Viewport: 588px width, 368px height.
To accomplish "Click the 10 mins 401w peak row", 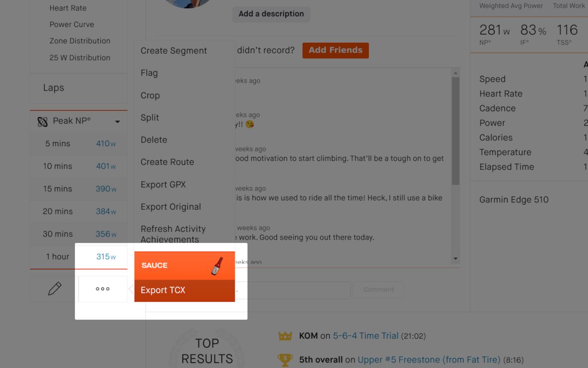I will click(79, 167).
